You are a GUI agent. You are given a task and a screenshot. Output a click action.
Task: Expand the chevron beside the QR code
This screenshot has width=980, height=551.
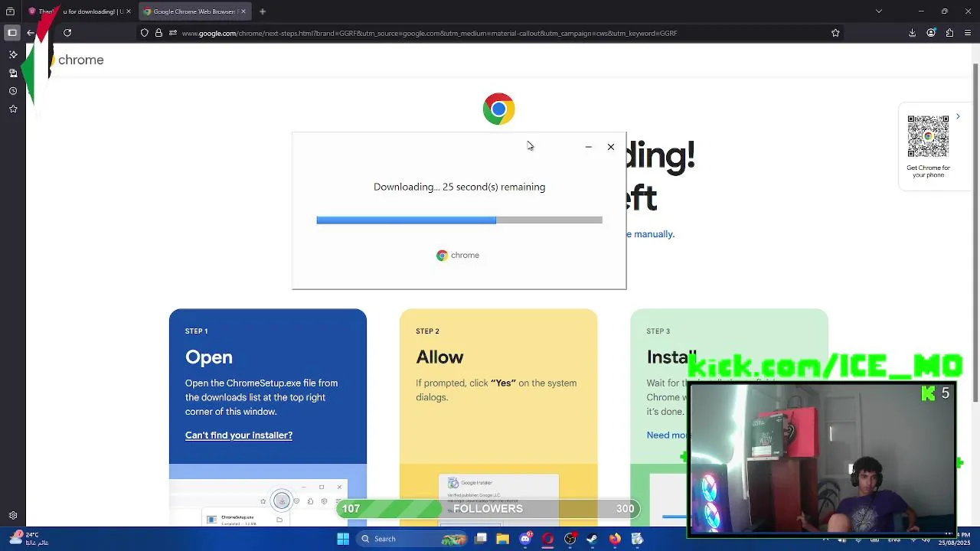click(x=958, y=117)
